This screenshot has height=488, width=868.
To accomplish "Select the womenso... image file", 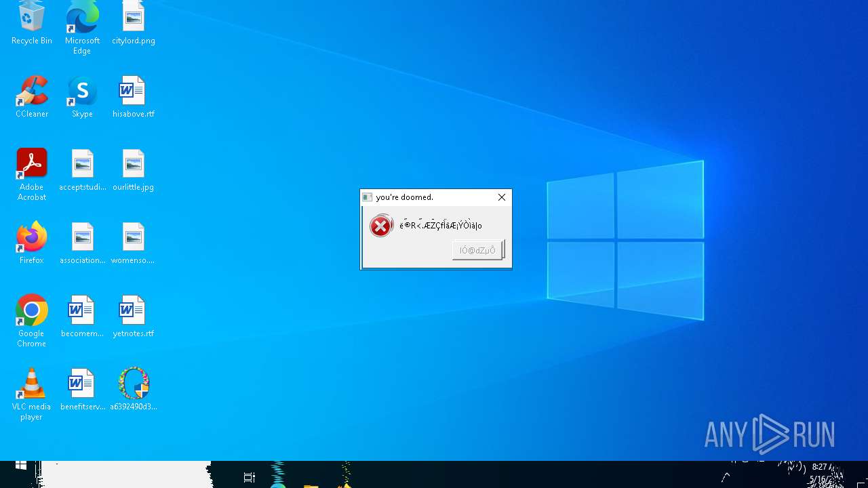I will pyautogui.click(x=134, y=243).
